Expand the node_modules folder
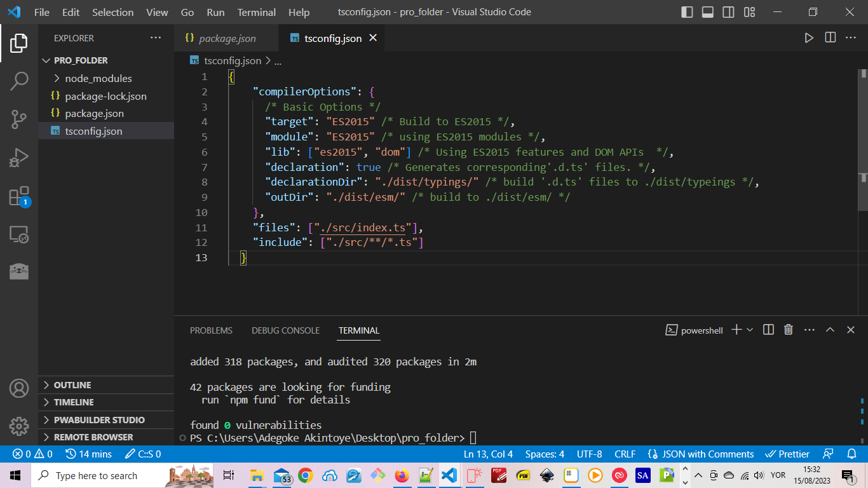The image size is (868, 488). pyautogui.click(x=98, y=79)
